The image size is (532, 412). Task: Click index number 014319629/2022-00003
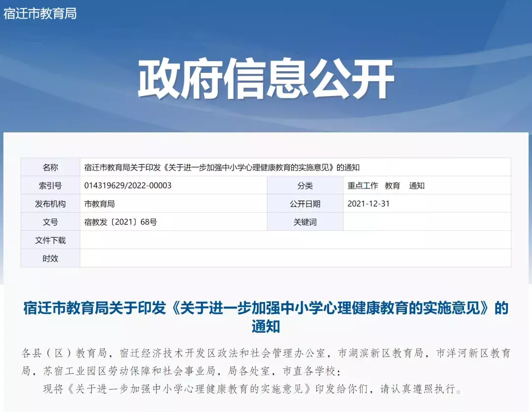click(x=128, y=186)
